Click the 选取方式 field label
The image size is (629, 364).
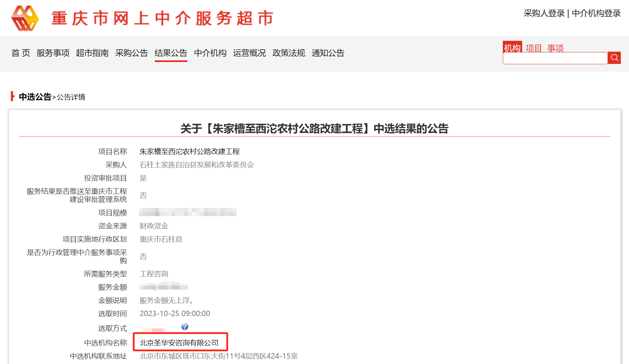pos(112,328)
